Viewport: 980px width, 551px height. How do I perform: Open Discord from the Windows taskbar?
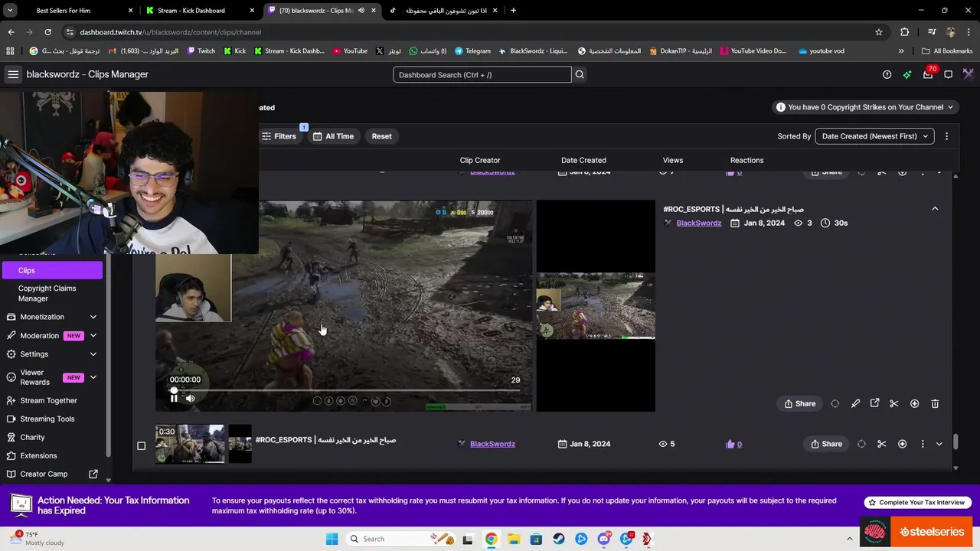pyautogui.click(x=604, y=539)
